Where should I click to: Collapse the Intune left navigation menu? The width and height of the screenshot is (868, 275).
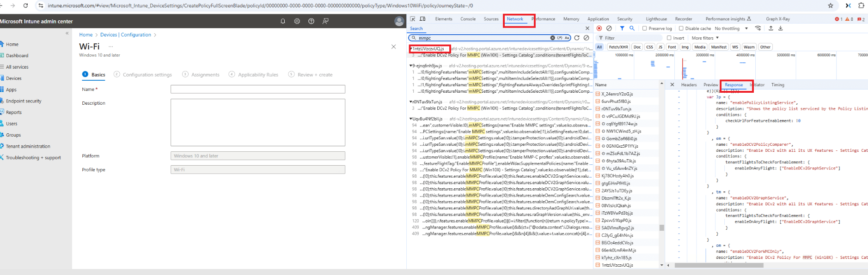click(67, 33)
